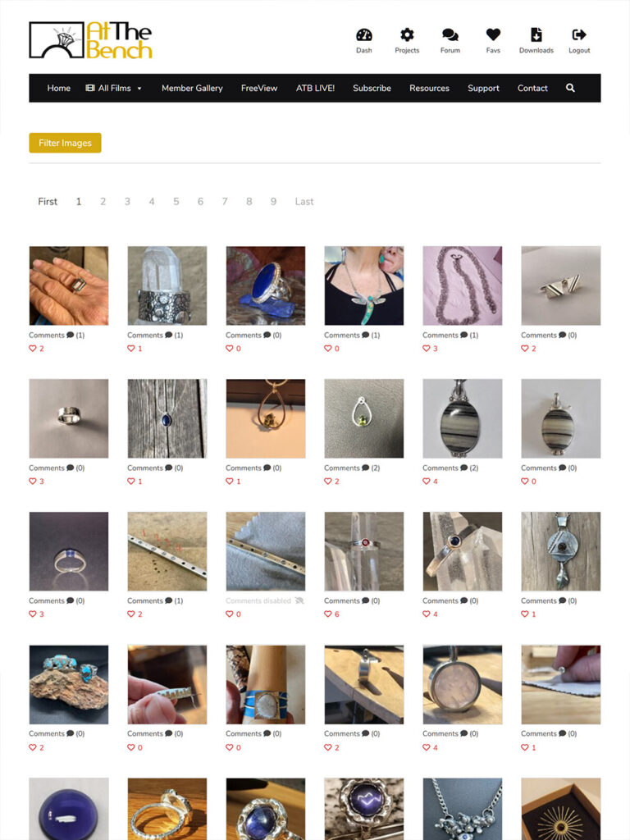Click the Filter Images button
This screenshot has width=630, height=840.
point(65,143)
